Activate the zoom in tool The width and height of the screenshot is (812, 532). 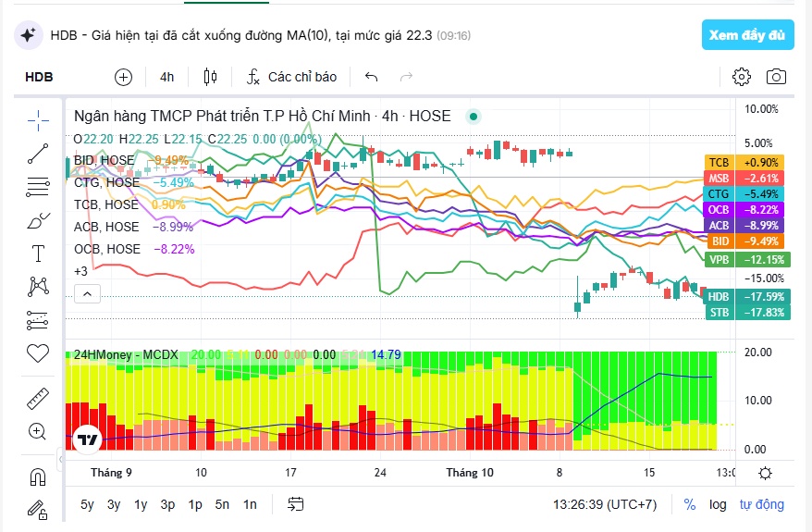point(38,431)
